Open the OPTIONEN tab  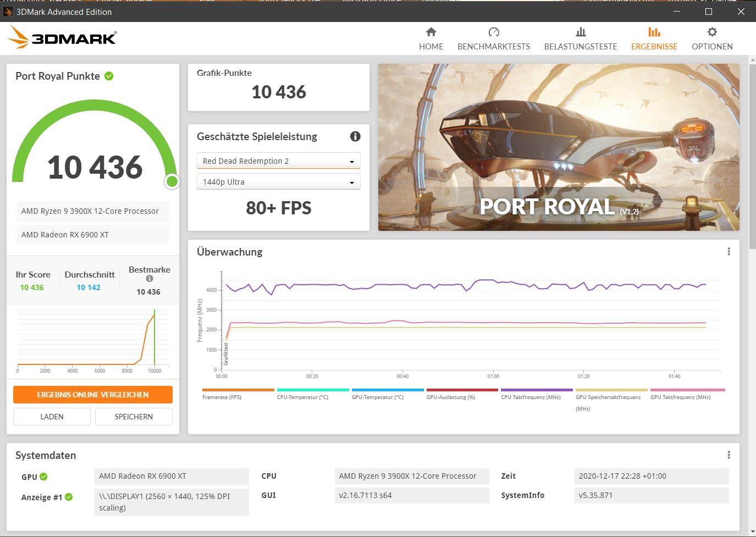tap(712, 38)
